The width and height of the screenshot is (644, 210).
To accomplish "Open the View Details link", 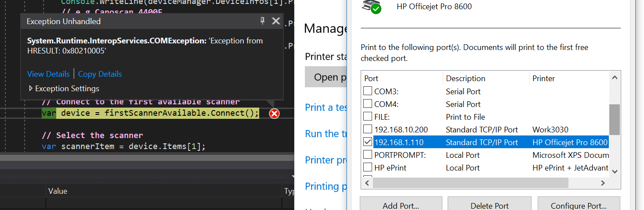I will coord(48,74).
